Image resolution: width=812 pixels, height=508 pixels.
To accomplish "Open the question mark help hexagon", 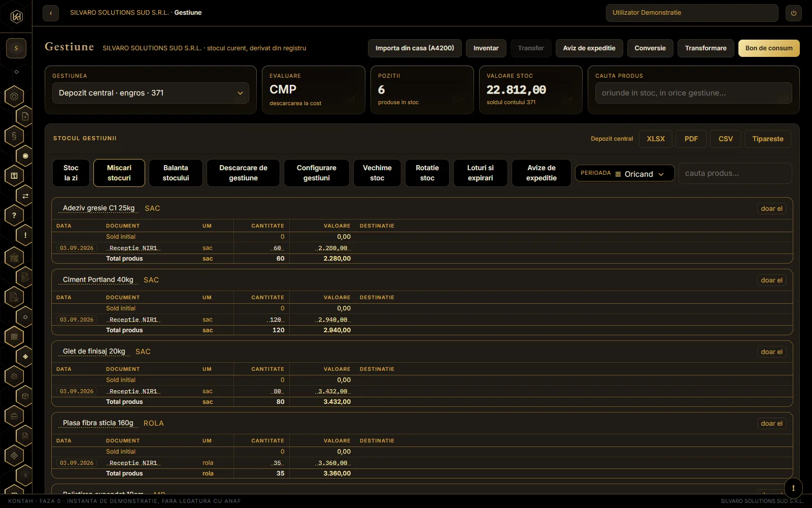I will click(14, 215).
